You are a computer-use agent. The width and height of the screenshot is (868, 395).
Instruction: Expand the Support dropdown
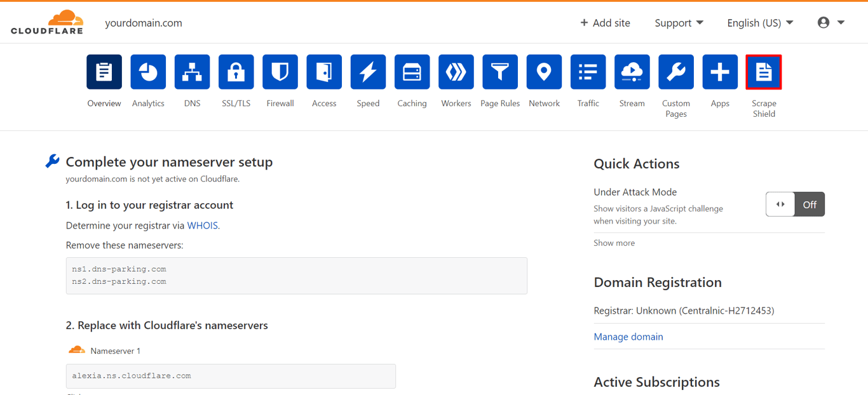679,22
